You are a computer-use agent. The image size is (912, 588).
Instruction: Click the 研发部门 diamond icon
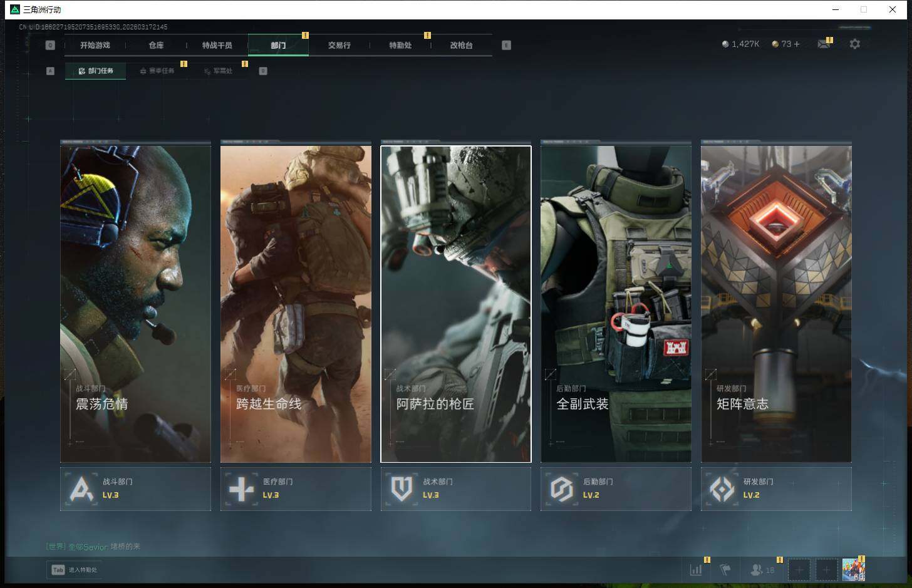click(x=722, y=488)
